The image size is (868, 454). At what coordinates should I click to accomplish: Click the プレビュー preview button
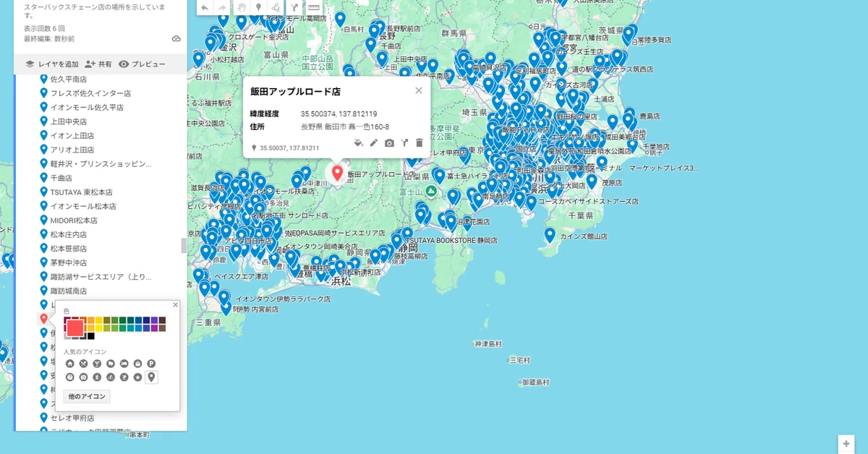(142, 64)
